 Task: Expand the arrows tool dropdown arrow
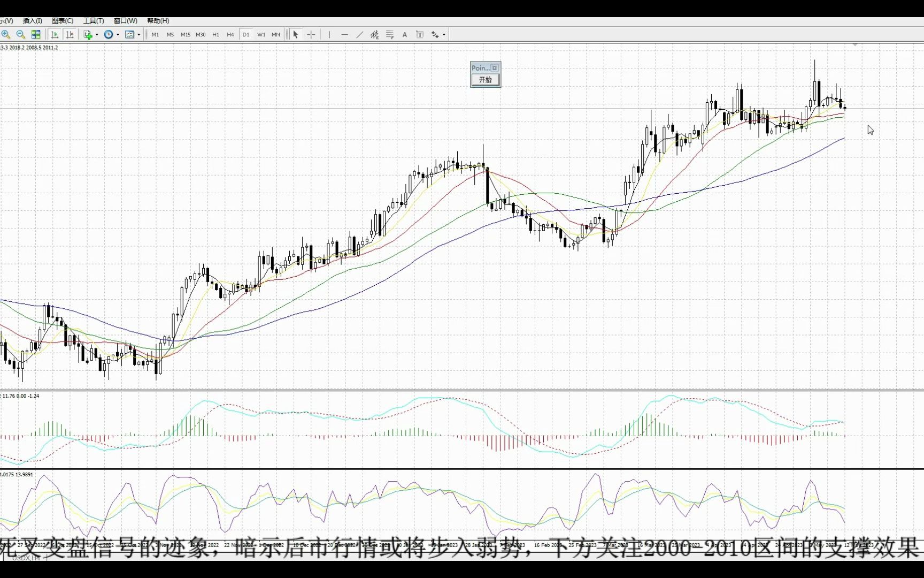pos(444,35)
